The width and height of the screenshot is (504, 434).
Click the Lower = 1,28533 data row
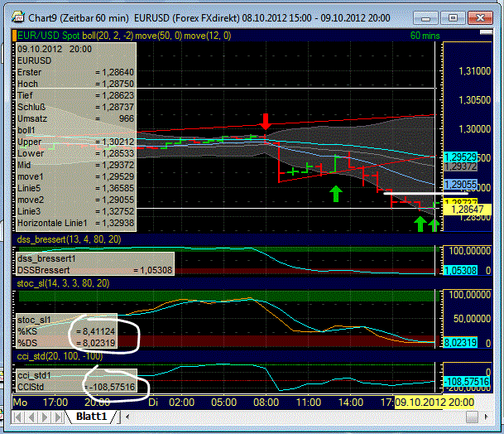coord(75,153)
